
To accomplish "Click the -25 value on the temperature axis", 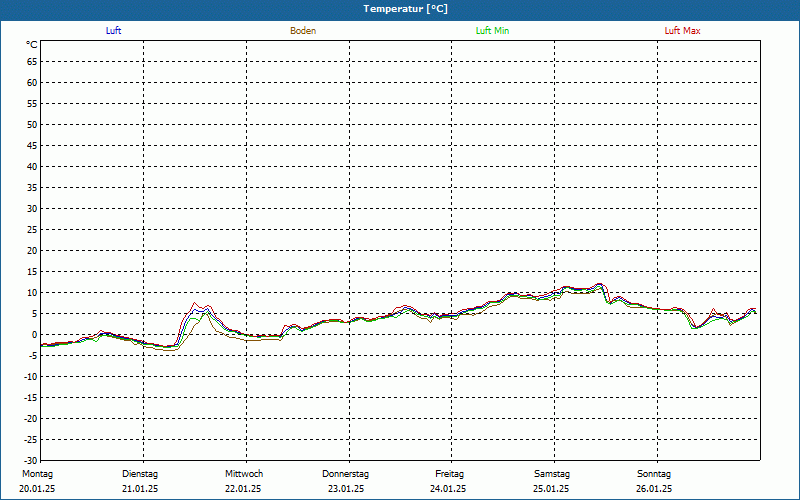I will click(31, 439).
